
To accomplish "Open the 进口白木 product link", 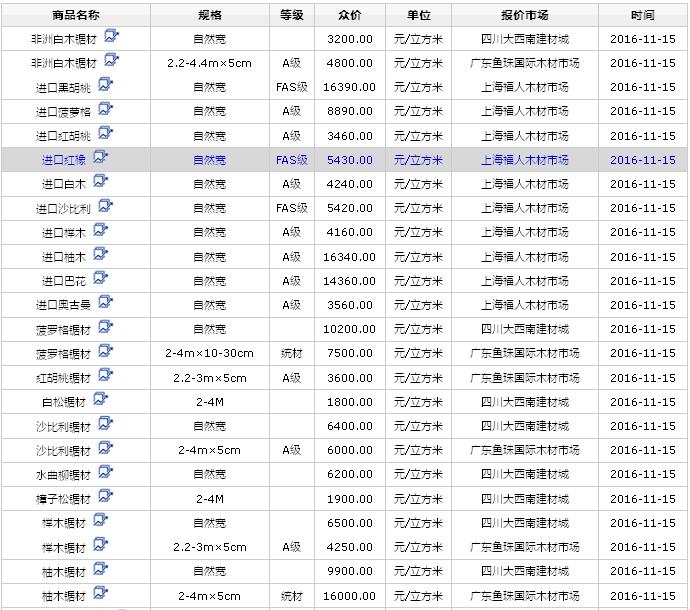I will click(x=65, y=184).
